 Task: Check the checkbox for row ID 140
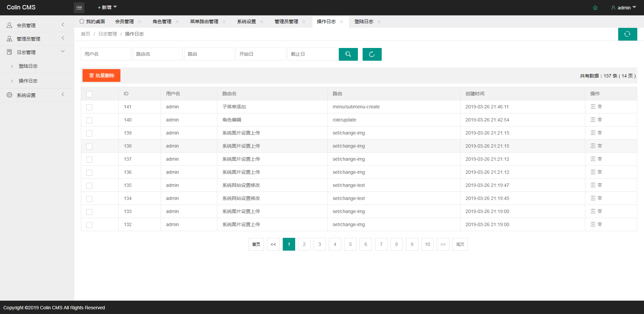pyautogui.click(x=89, y=120)
